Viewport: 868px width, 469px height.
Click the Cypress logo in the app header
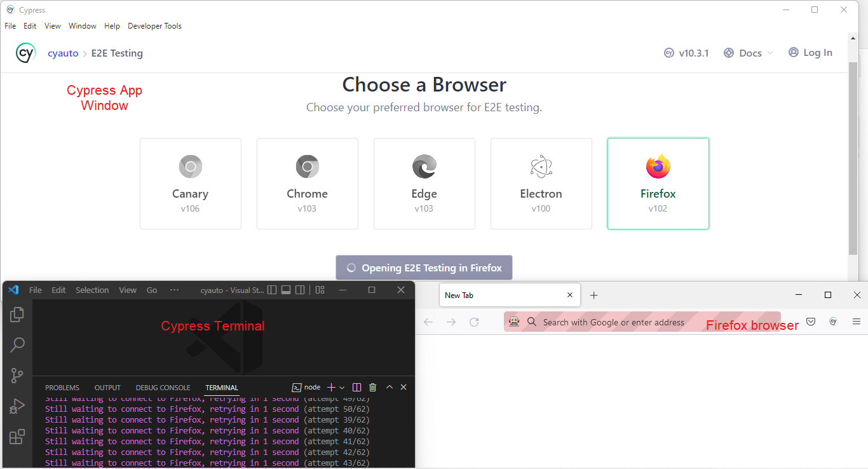pos(25,53)
